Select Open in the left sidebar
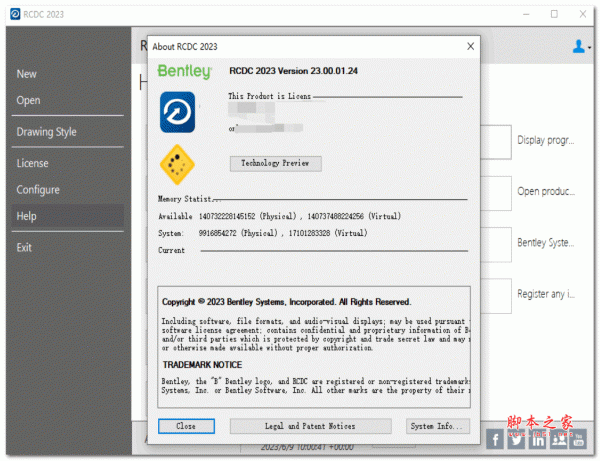600x461 pixels. click(28, 101)
